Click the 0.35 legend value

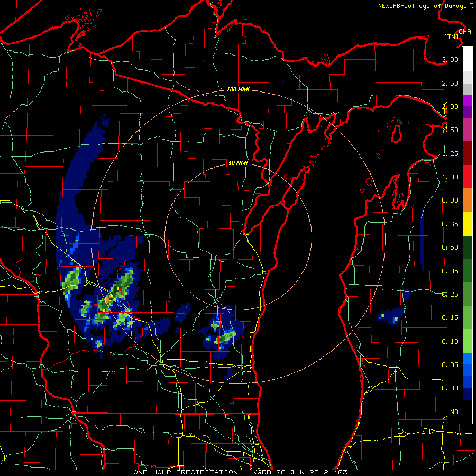450,271
